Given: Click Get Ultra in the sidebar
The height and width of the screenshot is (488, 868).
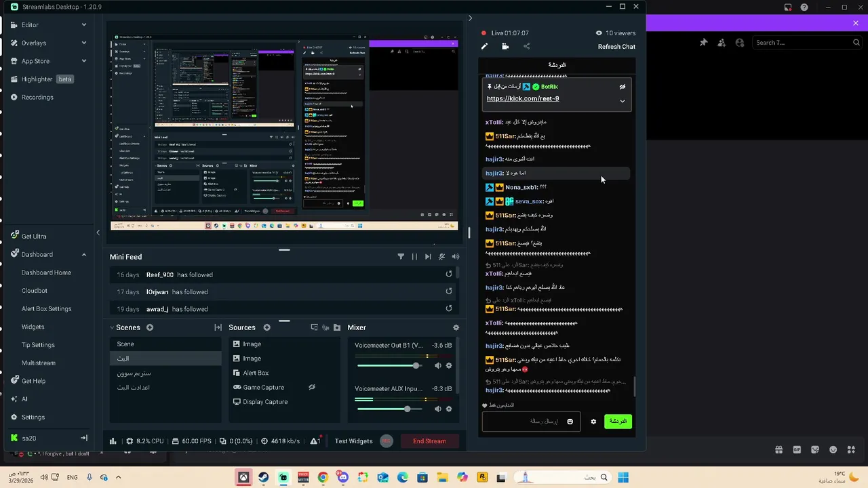Looking at the screenshot, I should (x=34, y=236).
